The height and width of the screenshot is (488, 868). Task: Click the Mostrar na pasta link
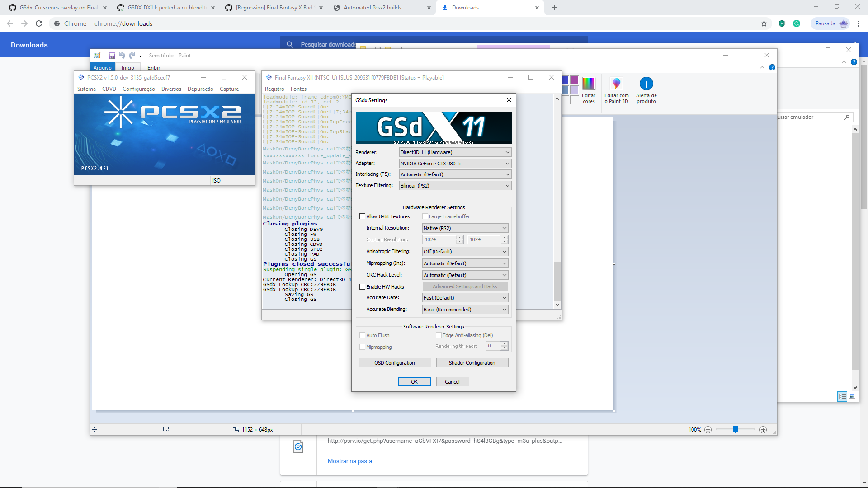click(349, 461)
